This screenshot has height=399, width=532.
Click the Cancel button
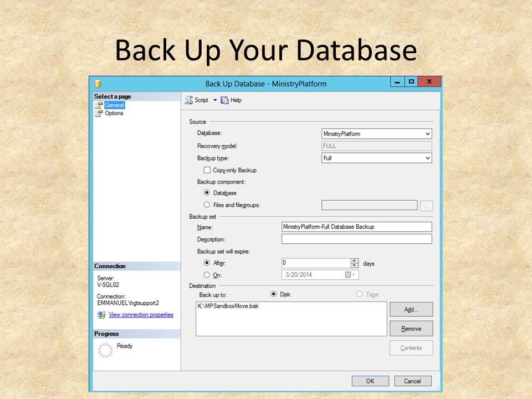412,381
